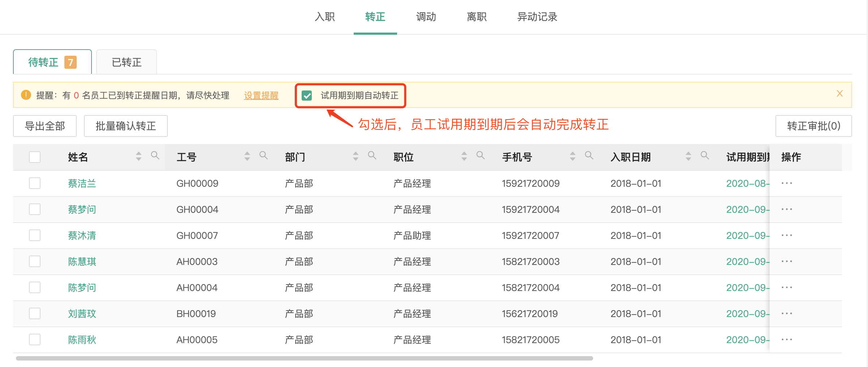Viewport: 868px width, 367px height.
Task: Select the row checkbox for 蔡梦问
Action: 35,209
